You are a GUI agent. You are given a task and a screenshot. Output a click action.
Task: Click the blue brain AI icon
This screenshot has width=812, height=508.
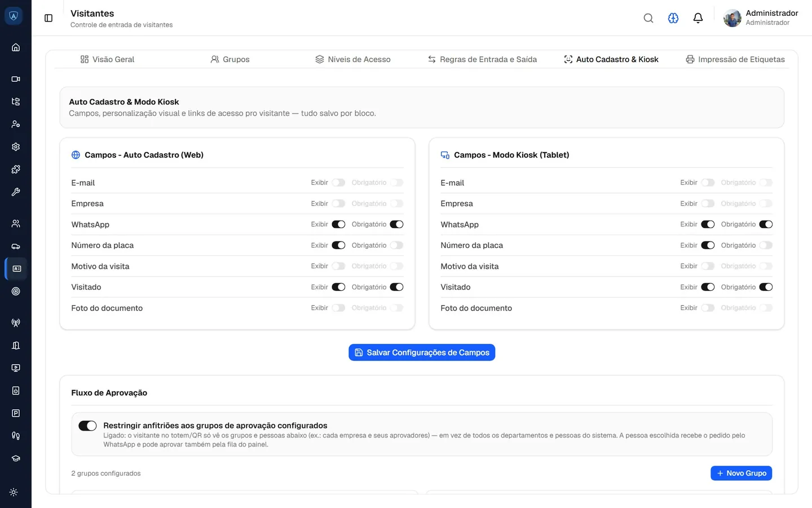pos(673,18)
